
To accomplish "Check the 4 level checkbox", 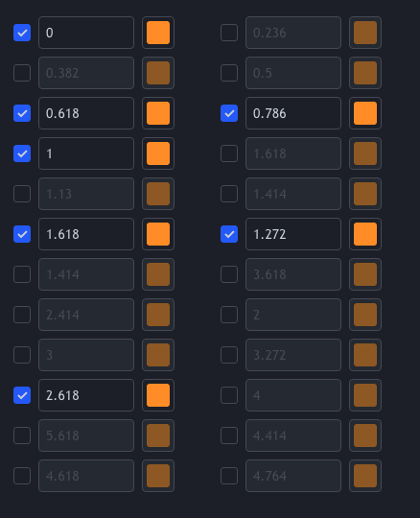I will coord(229,395).
